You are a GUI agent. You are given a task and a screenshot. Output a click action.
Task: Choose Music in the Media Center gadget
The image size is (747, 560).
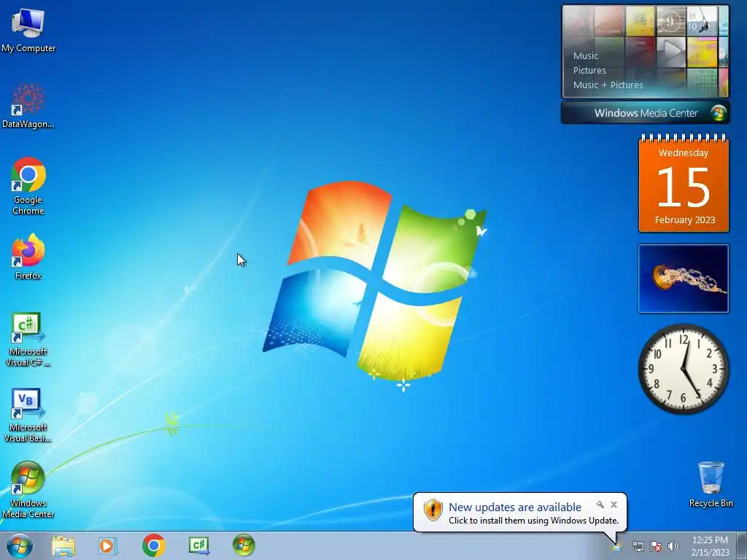(x=586, y=55)
